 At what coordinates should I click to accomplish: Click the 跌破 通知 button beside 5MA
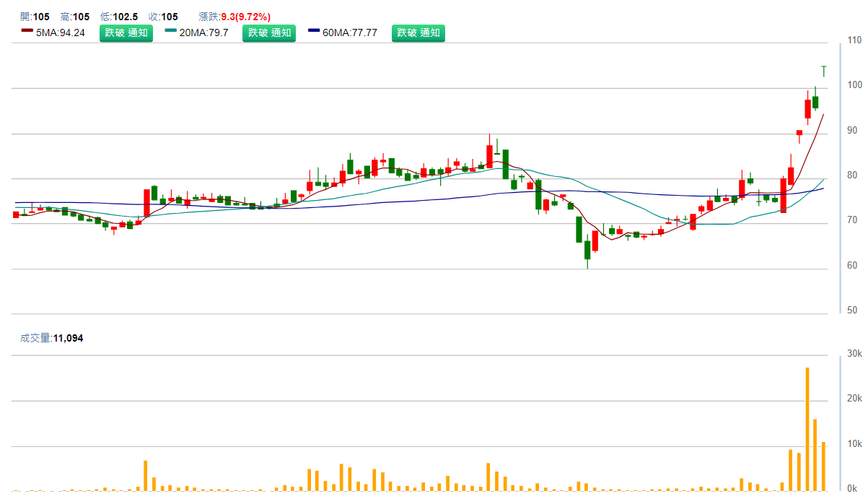pos(126,32)
